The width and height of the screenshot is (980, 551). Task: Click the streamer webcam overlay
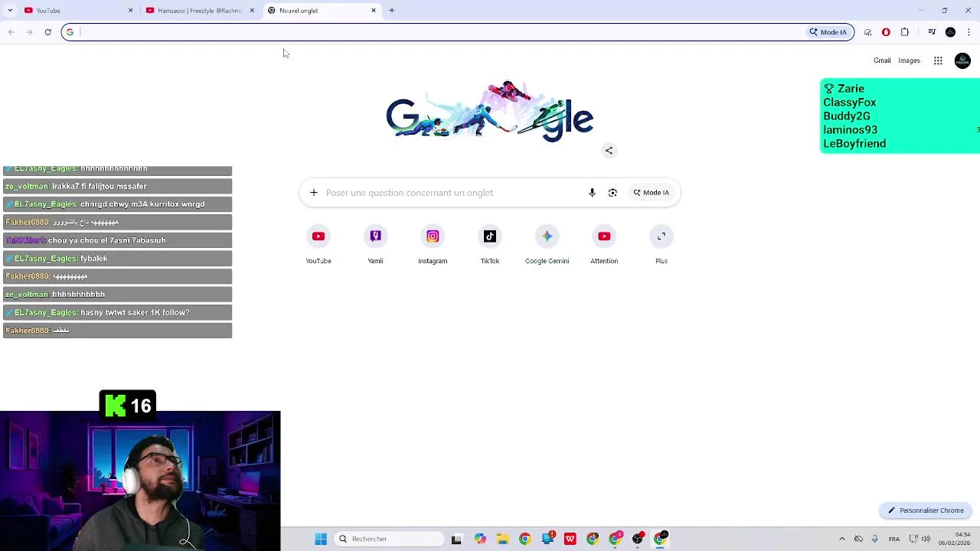tap(140, 481)
